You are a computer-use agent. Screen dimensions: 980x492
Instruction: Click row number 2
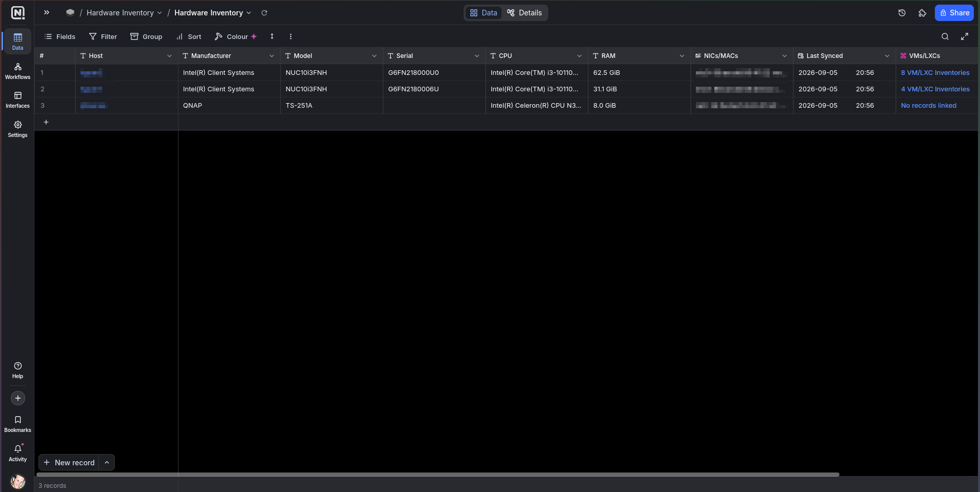(43, 89)
